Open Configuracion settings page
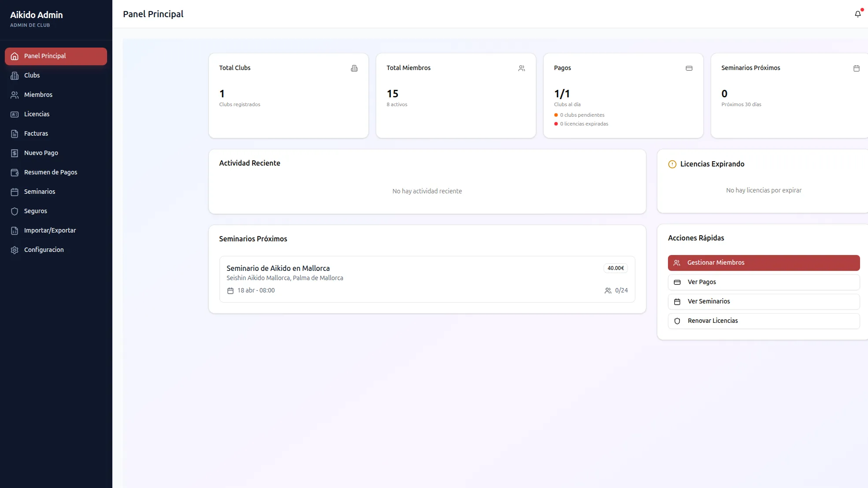868x488 pixels. coord(56,250)
